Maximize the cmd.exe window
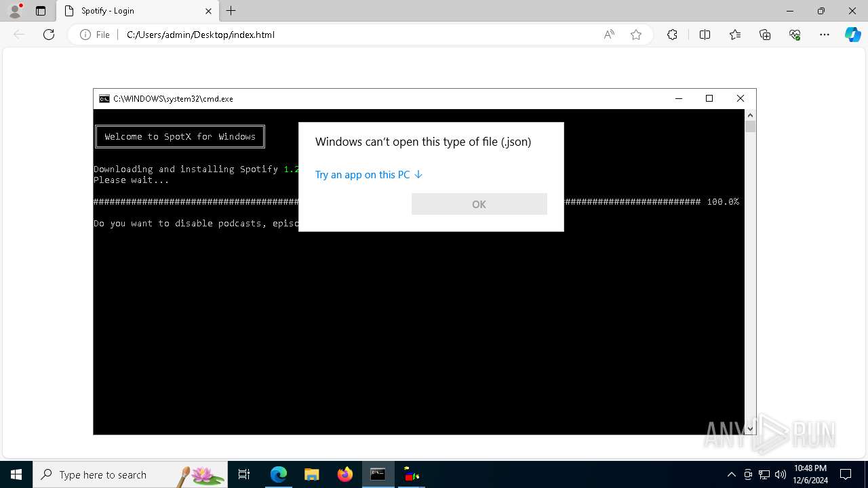 click(709, 98)
